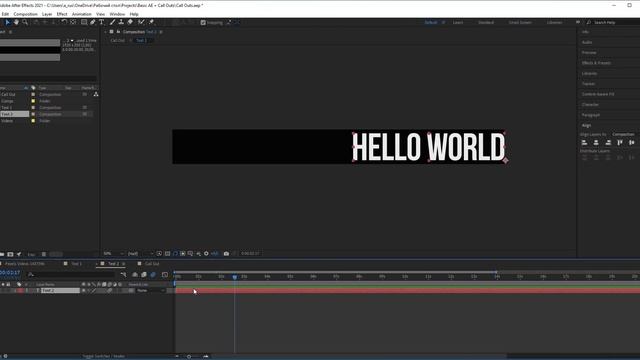This screenshot has width=640, height=360.
Task: Click the Align Horizontal Center icon
Action: point(596,142)
